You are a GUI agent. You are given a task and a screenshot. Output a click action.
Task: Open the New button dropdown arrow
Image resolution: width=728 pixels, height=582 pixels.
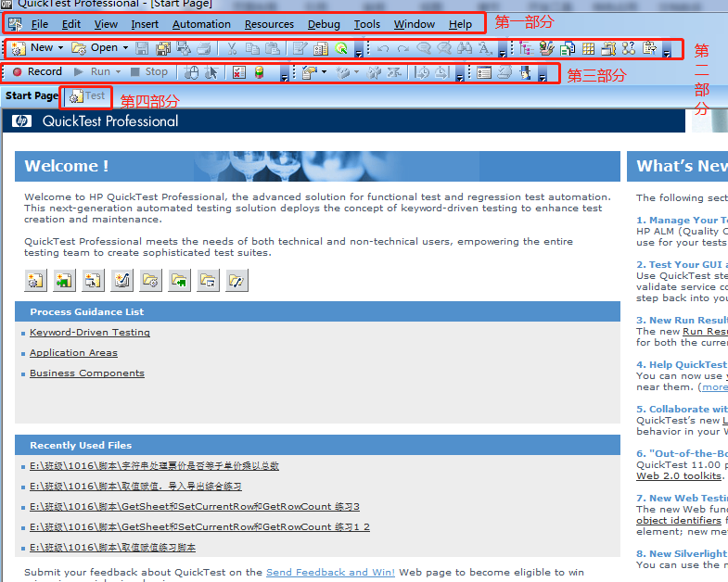coord(60,48)
